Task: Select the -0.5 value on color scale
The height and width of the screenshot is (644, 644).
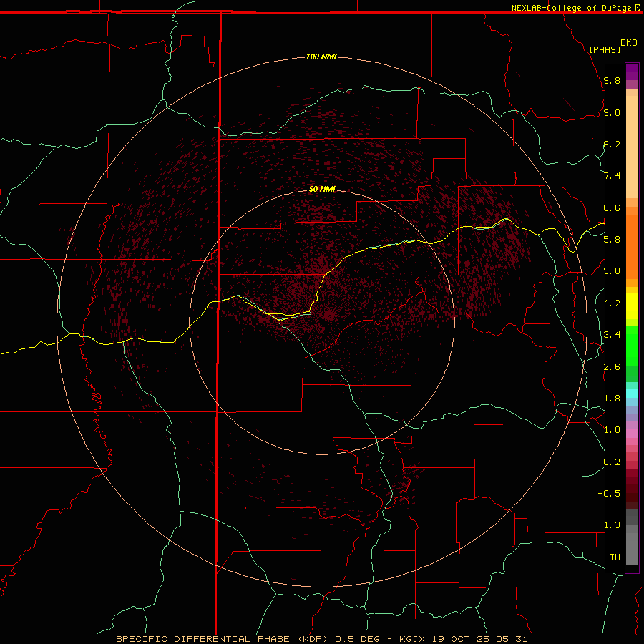Action: coord(609,494)
